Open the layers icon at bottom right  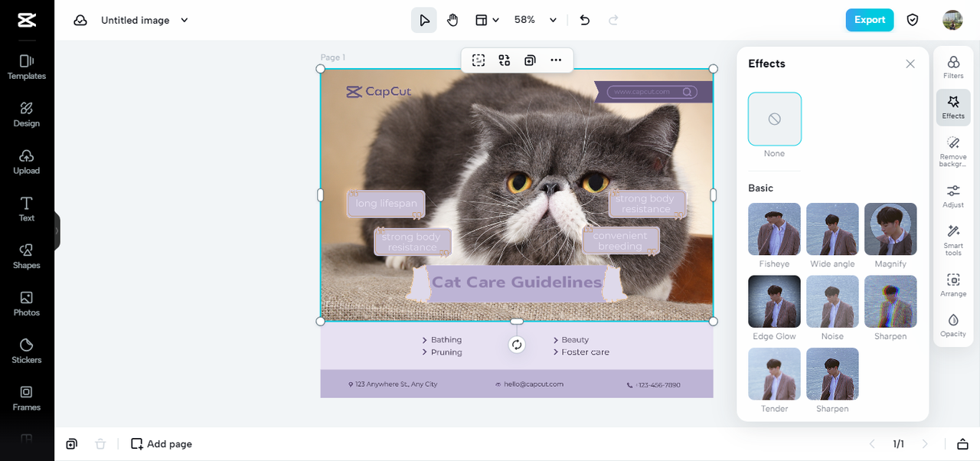(x=962, y=444)
